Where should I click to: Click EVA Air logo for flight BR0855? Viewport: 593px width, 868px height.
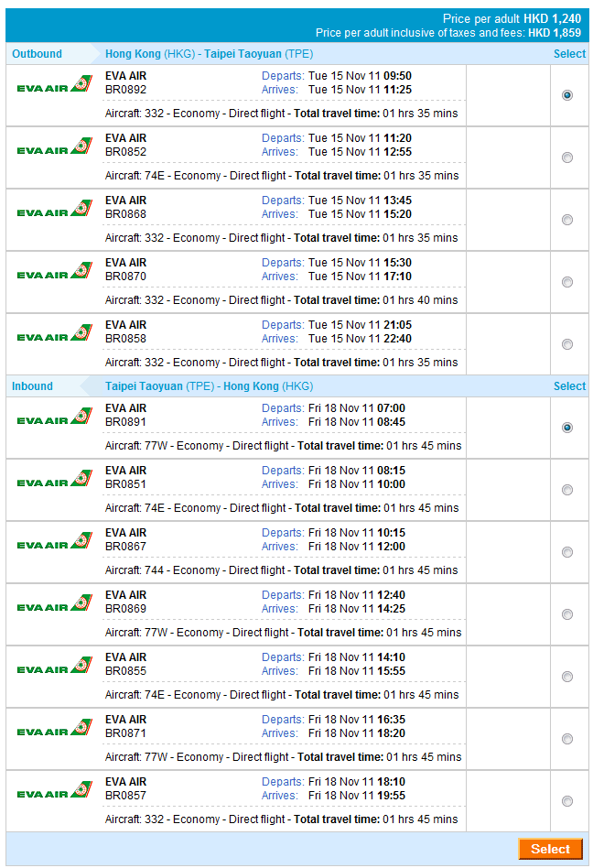pyautogui.click(x=54, y=667)
